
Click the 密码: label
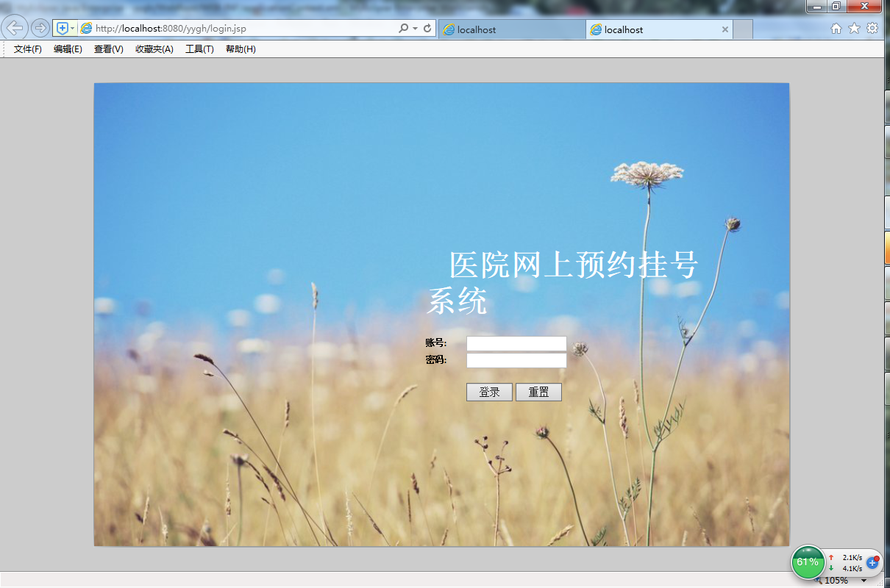coord(435,359)
